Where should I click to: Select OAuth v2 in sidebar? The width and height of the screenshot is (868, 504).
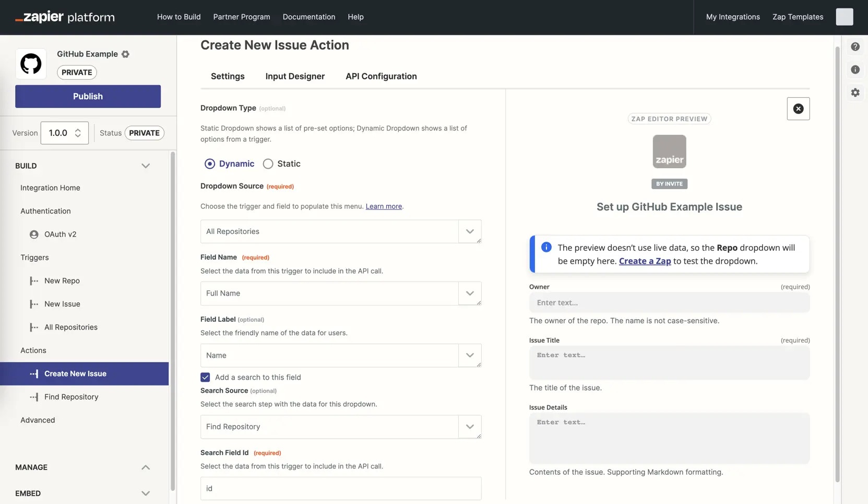pos(60,235)
